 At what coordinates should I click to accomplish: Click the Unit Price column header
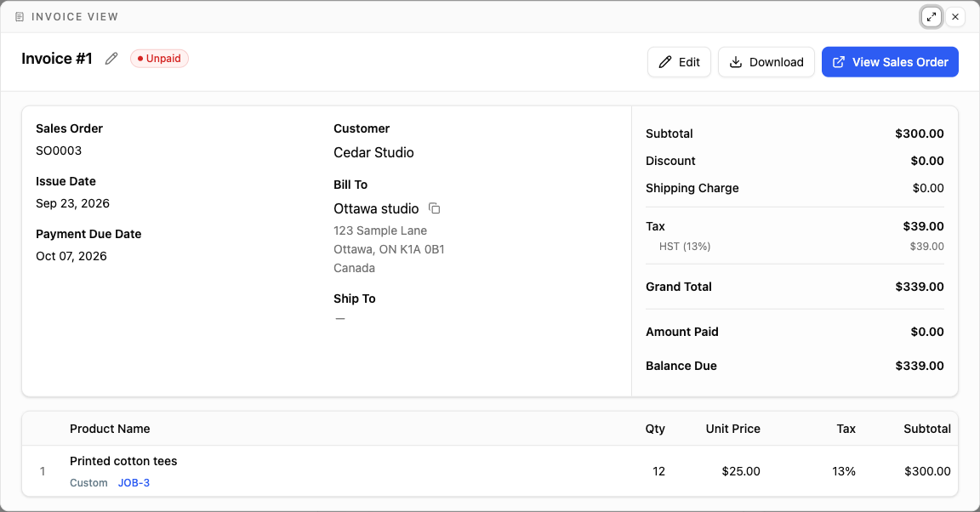(x=733, y=429)
